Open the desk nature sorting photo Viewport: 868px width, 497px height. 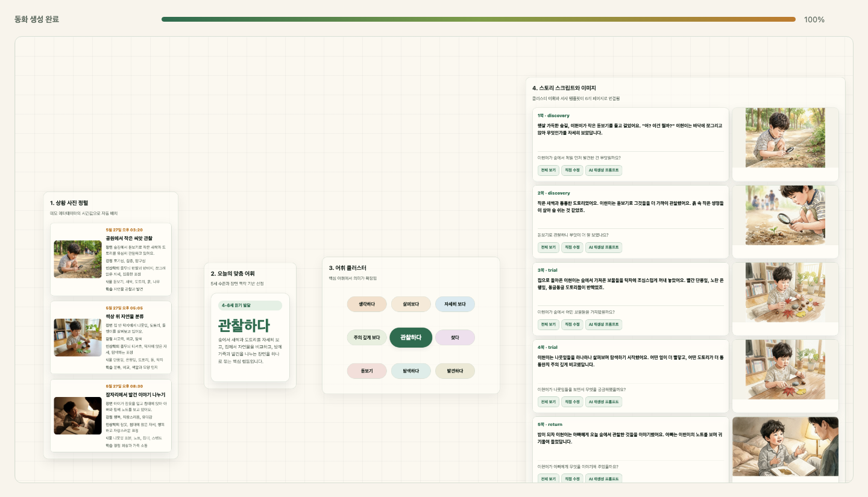pyautogui.click(x=78, y=337)
